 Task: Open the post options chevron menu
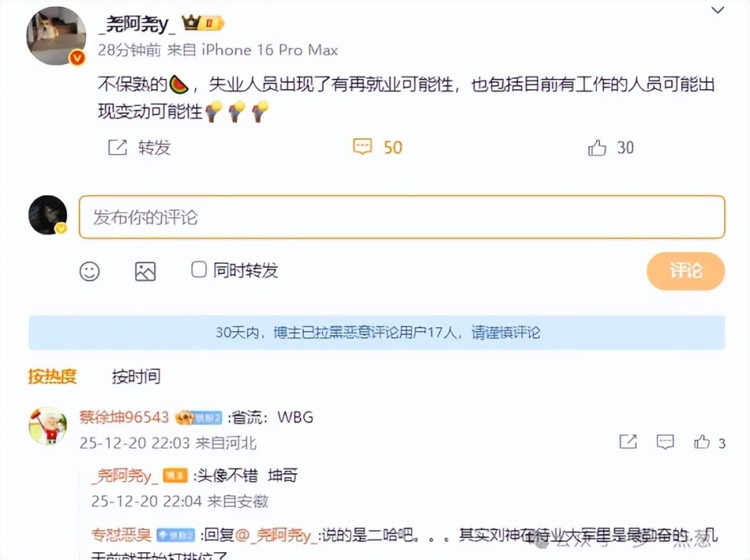717,10
